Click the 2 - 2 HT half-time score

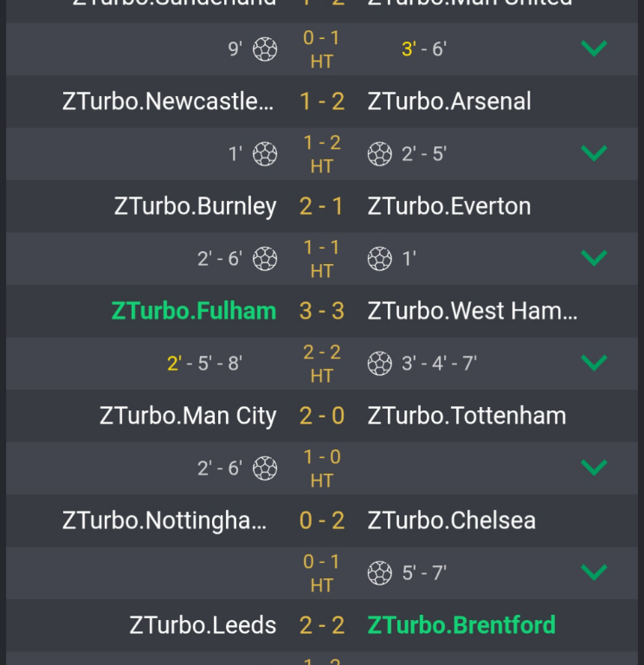click(322, 363)
